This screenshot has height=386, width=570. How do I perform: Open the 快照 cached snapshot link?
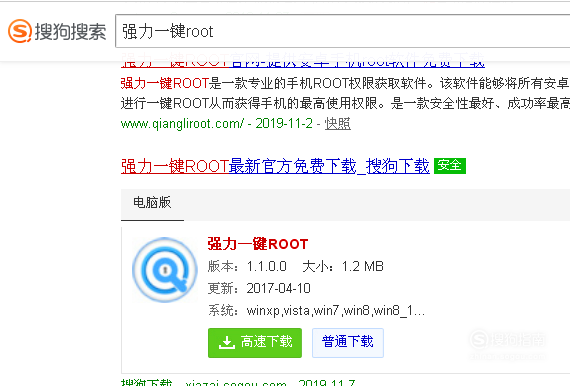[x=337, y=124]
